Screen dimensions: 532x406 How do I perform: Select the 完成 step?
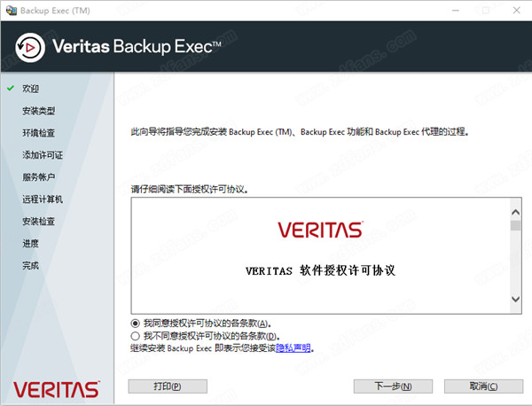coord(30,265)
